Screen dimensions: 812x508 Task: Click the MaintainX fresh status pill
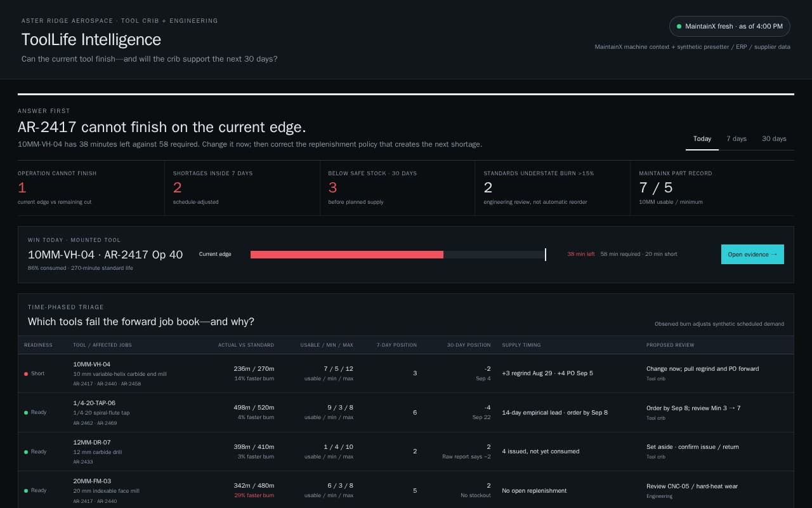pyautogui.click(x=730, y=27)
